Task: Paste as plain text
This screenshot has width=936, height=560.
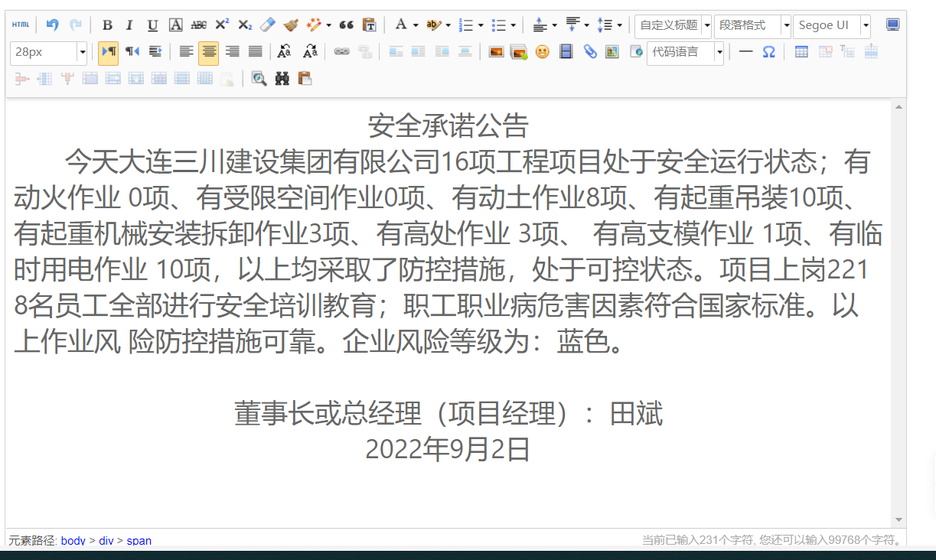Action: [369, 24]
